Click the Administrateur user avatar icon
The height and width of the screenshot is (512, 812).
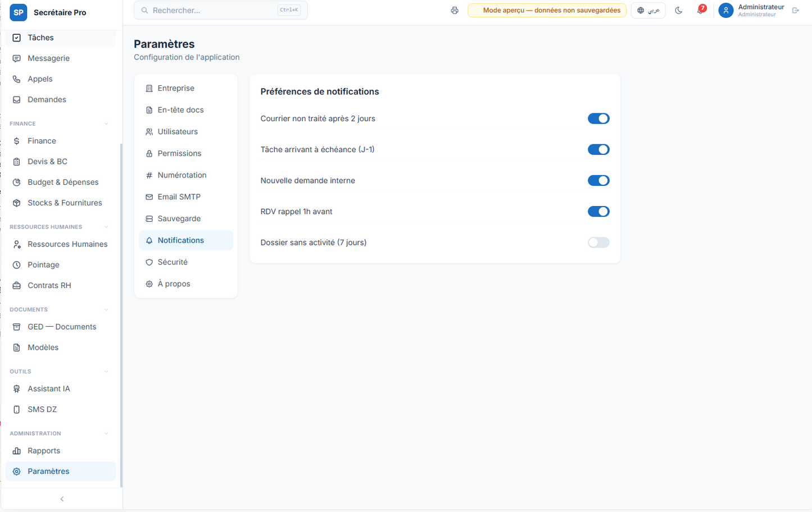pyautogui.click(x=726, y=10)
